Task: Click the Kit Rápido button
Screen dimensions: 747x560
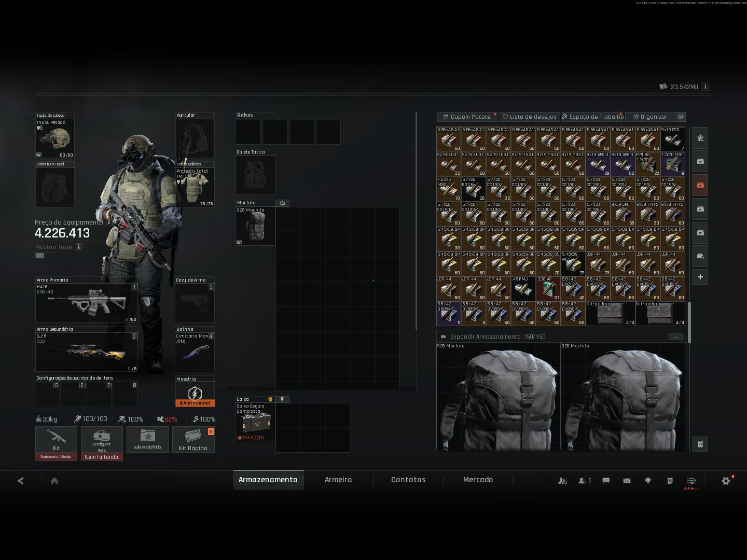Action: tap(193, 440)
